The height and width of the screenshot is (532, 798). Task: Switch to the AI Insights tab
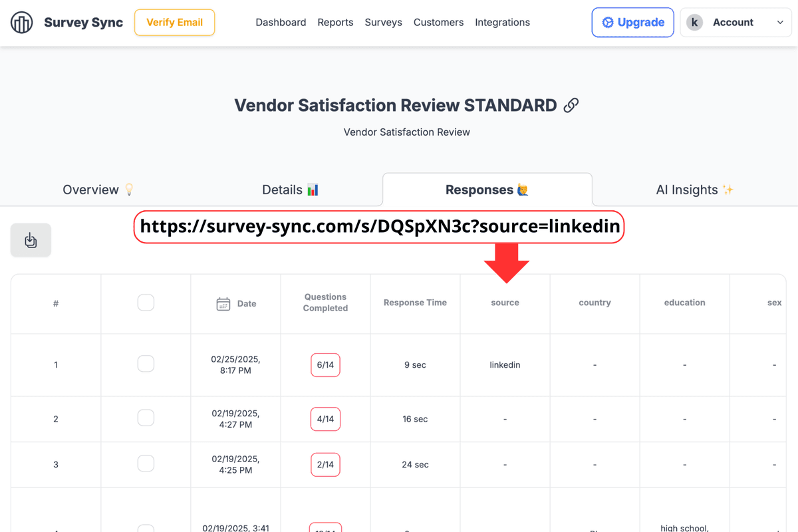point(694,190)
